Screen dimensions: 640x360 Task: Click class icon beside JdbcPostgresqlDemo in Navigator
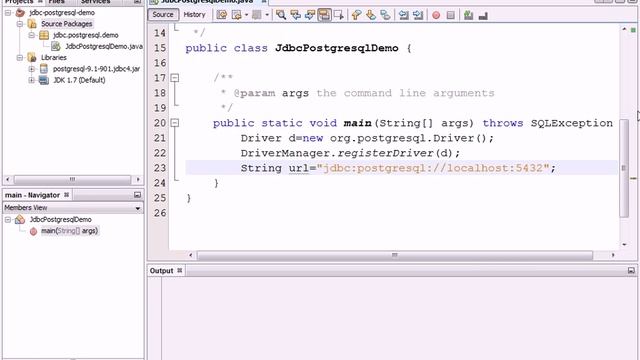[20, 220]
